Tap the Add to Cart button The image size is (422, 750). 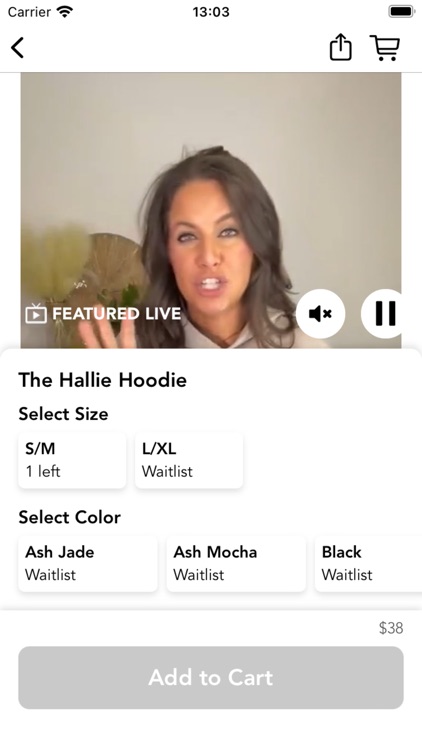(211, 678)
